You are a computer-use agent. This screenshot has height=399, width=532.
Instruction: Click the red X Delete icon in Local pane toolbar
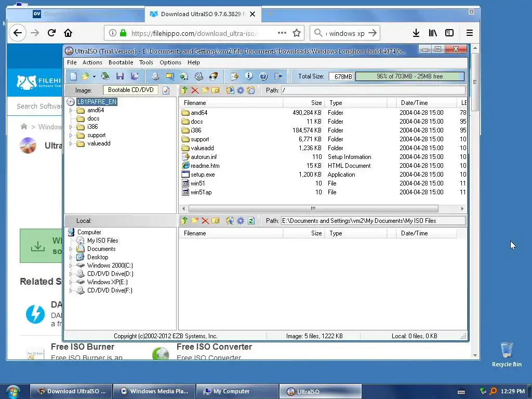click(x=205, y=220)
